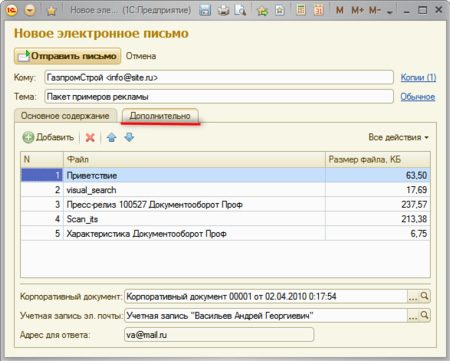
Task: Click Отправить письмо button
Action: pyautogui.click(x=67, y=56)
